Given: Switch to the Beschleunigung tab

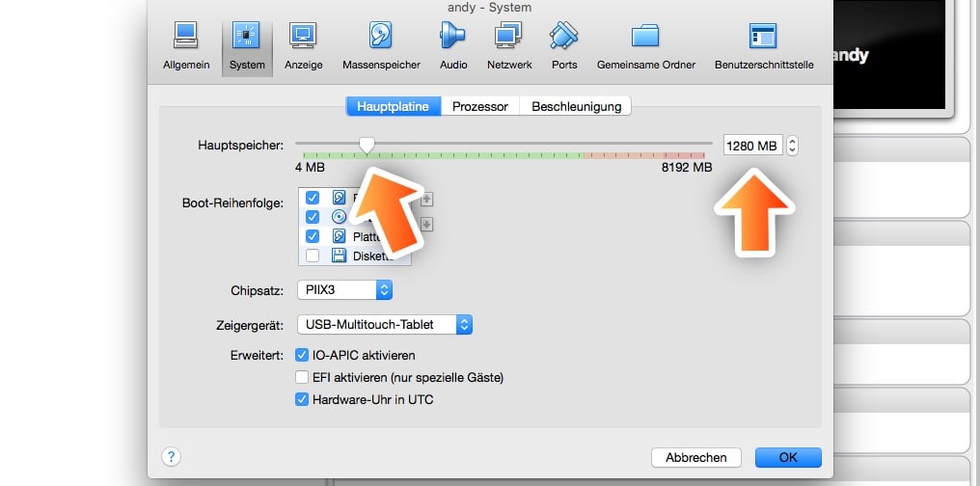Looking at the screenshot, I should pos(576,106).
